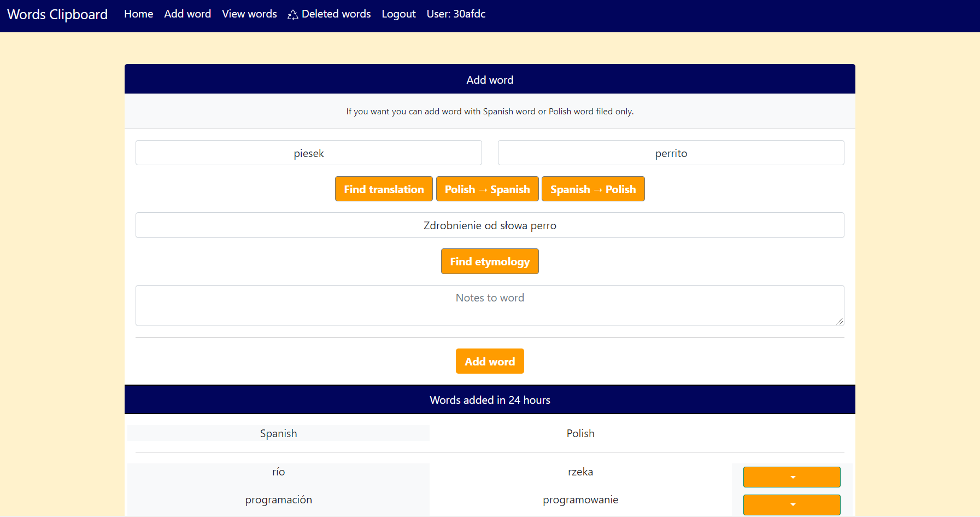
Task: Focus the field containing piesek
Action: pyautogui.click(x=309, y=153)
